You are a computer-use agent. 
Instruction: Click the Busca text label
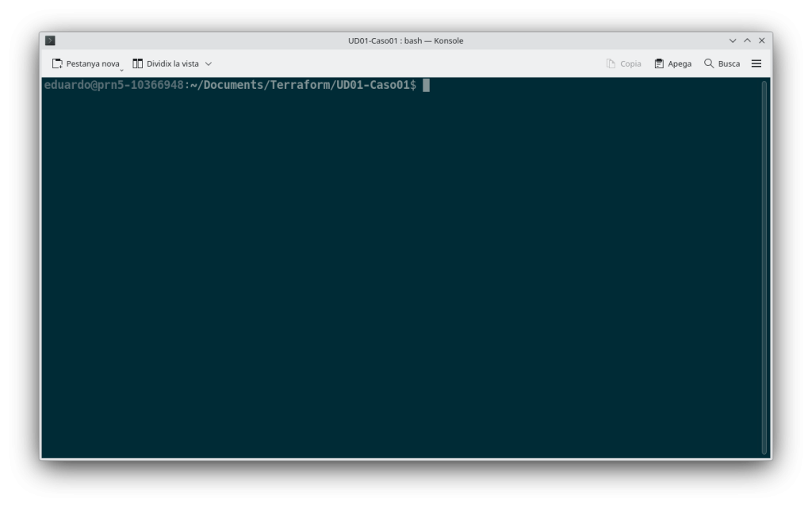[729, 63]
